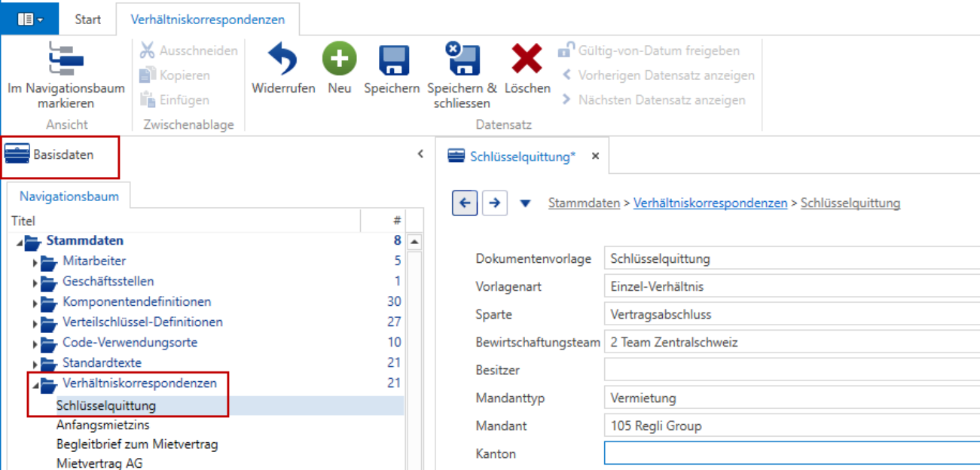
Task: Select the Navigationsbaum tab
Action: (69, 197)
